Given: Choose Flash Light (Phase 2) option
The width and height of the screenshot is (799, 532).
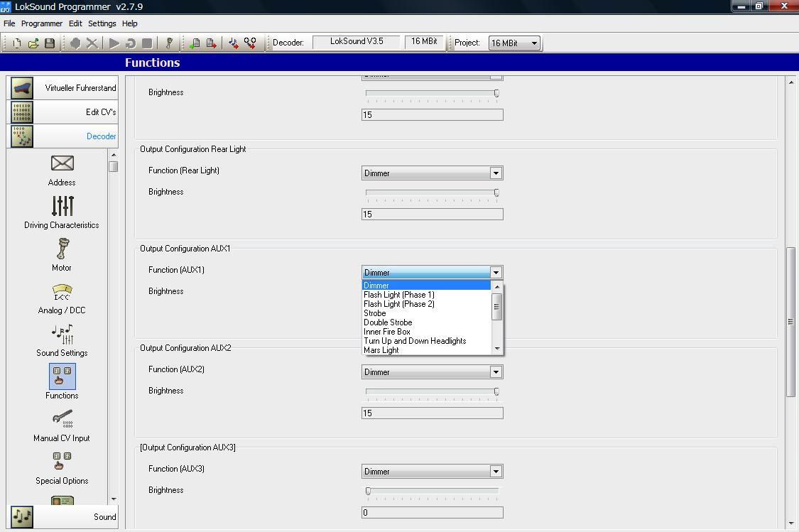Looking at the screenshot, I should point(427,304).
